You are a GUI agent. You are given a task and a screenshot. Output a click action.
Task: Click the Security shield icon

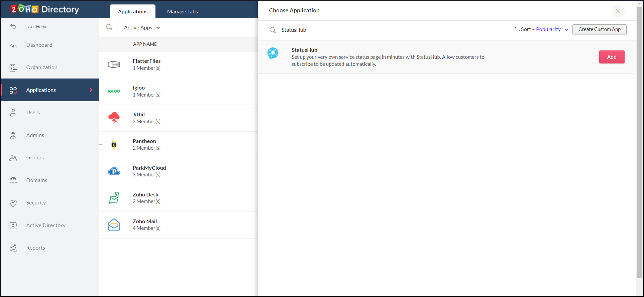point(13,203)
